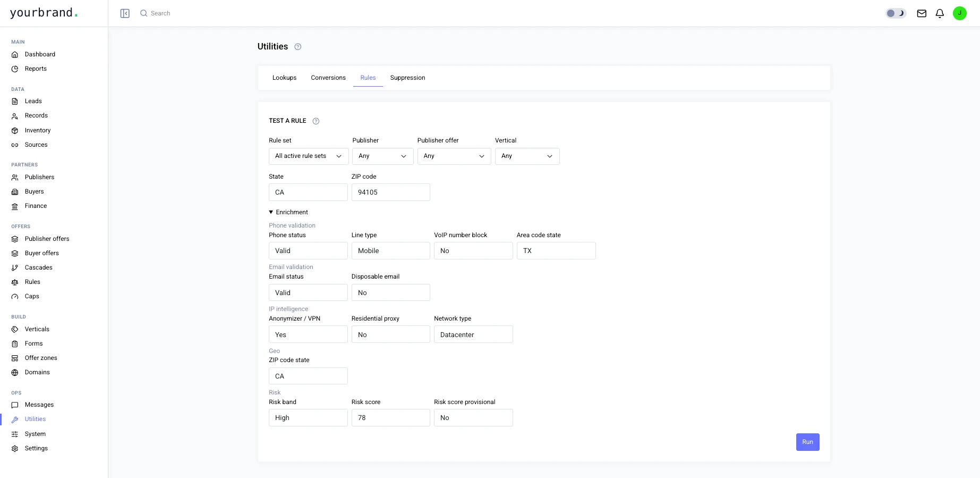This screenshot has width=980, height=478.
Task: Open the Vertical dropdown
Action: pos(527,156)
